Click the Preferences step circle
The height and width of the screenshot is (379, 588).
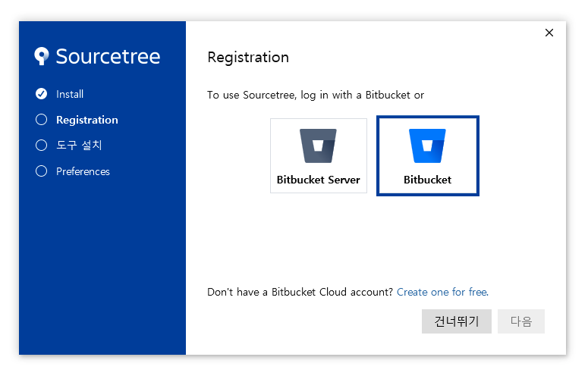coord(41,171)
